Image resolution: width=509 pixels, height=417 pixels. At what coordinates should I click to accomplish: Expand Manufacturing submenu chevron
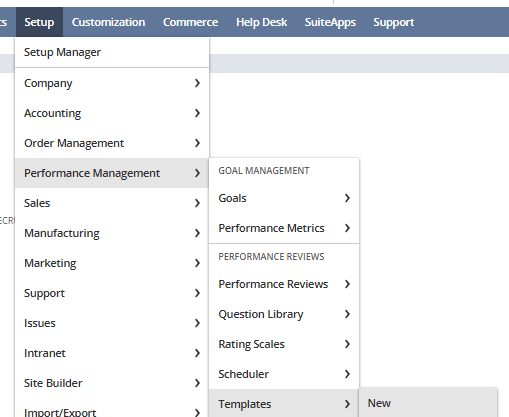click(197, 233)
